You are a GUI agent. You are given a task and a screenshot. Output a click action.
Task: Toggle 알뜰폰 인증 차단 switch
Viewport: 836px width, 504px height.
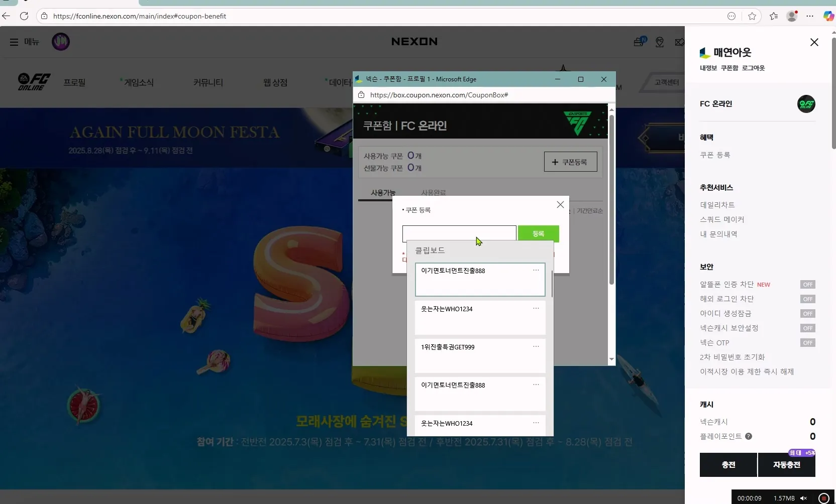pos(808,285)
